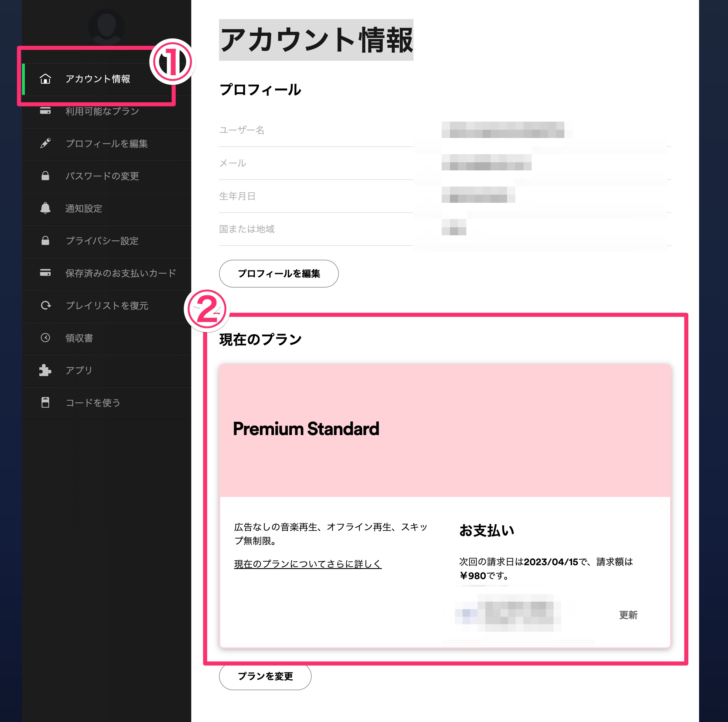Open the コードを使う sidebar entry
This screenshot has width=728, height=722.
(93, 403)
